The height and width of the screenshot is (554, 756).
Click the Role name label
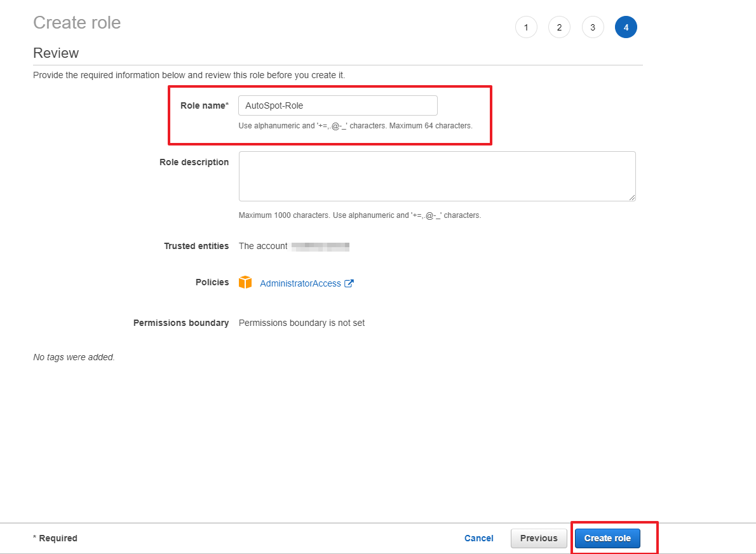point(204,105)
